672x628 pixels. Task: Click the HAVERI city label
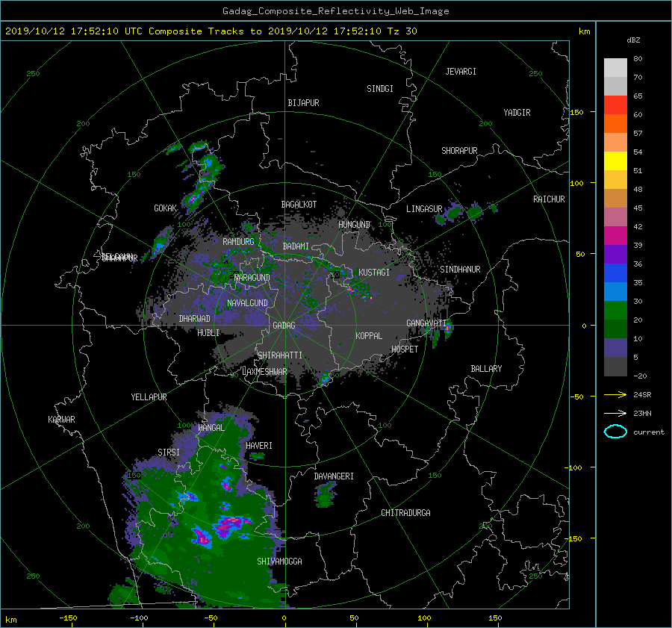(x=259, y=446)
